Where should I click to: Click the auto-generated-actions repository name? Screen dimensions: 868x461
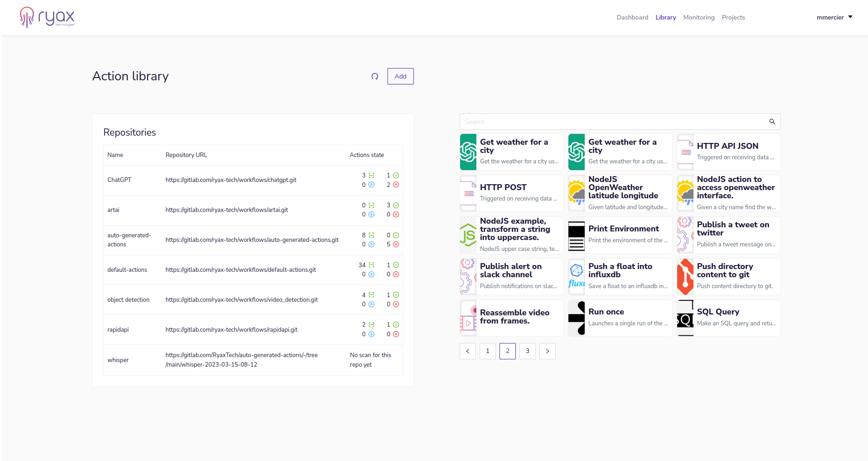129,240
